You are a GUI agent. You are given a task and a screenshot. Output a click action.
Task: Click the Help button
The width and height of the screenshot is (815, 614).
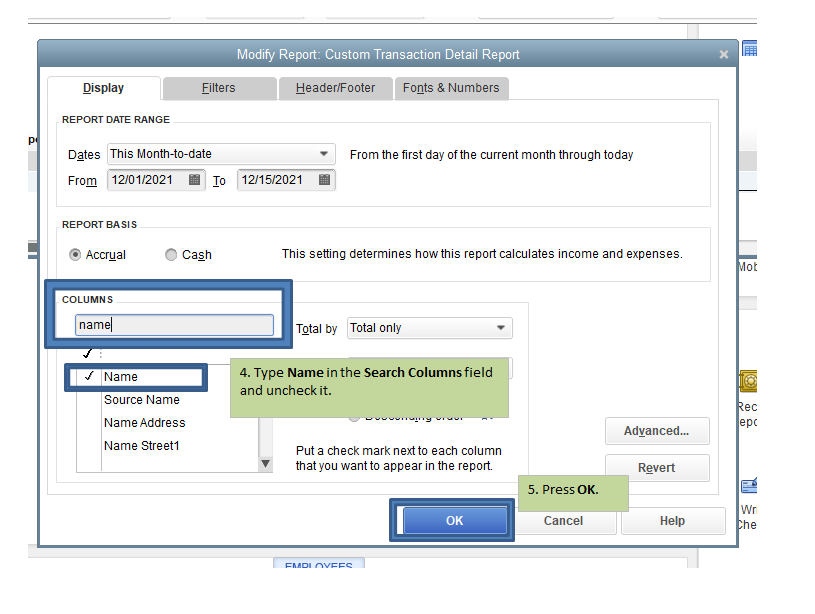point(672,521)
